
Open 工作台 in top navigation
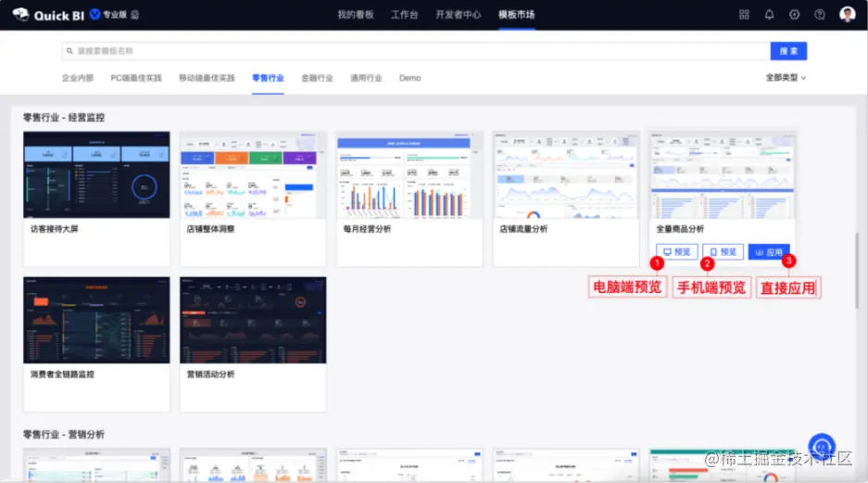[x=404, y=15]
